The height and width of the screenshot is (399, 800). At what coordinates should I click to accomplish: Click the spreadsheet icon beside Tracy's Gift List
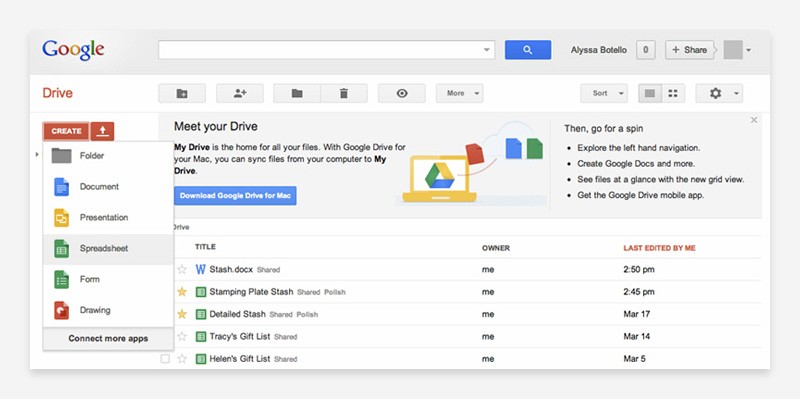pos(201,337)
